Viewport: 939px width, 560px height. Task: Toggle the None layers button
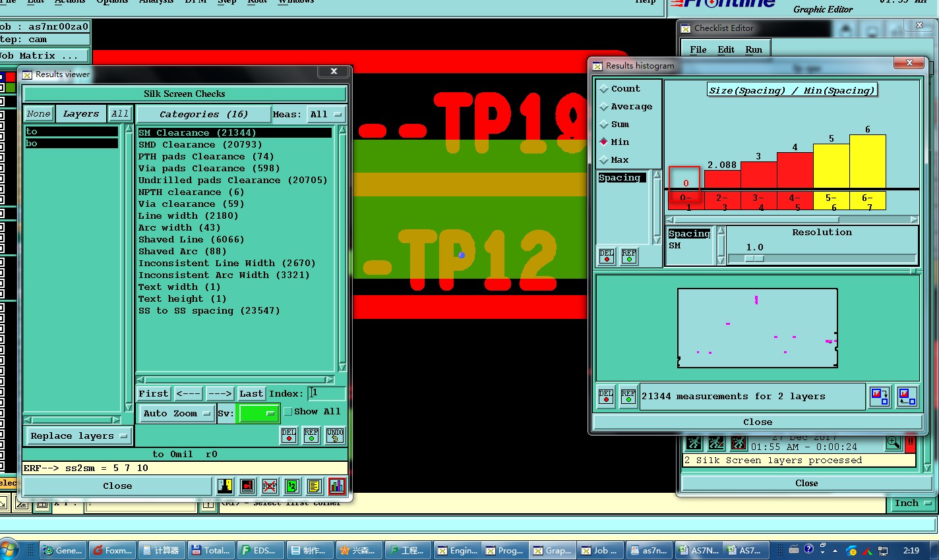(38, 114)
